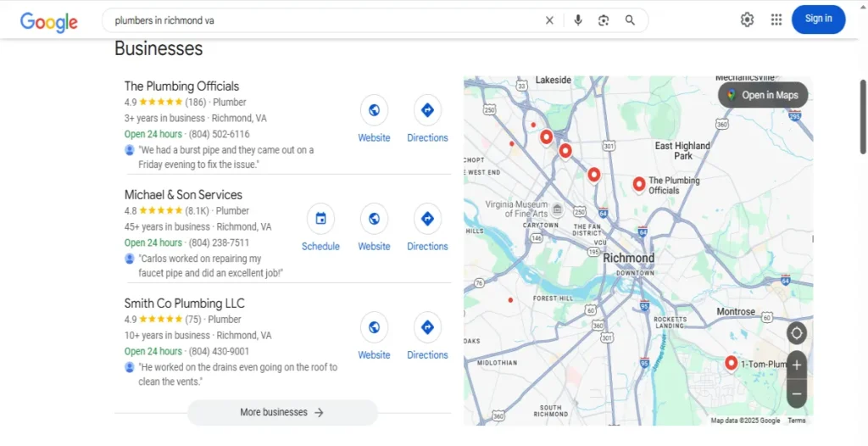Click the Richmond city label on map
Screen dimensions: 868x446
628,258
